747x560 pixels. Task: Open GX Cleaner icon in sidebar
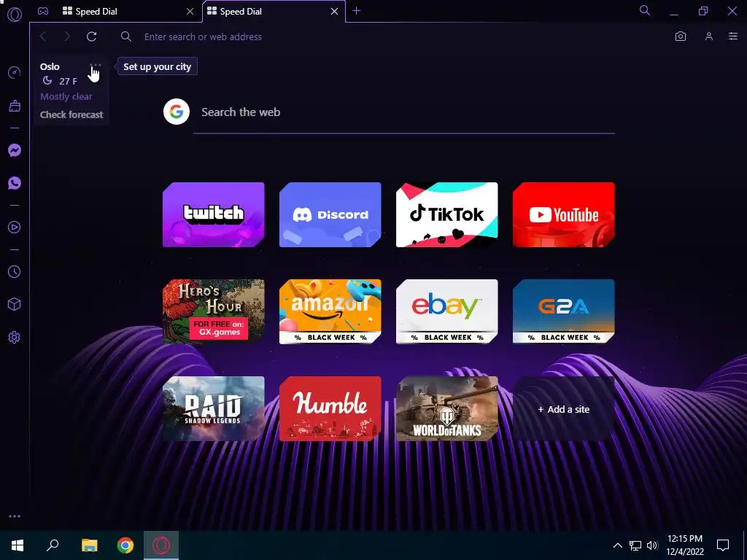click(15, 106)
